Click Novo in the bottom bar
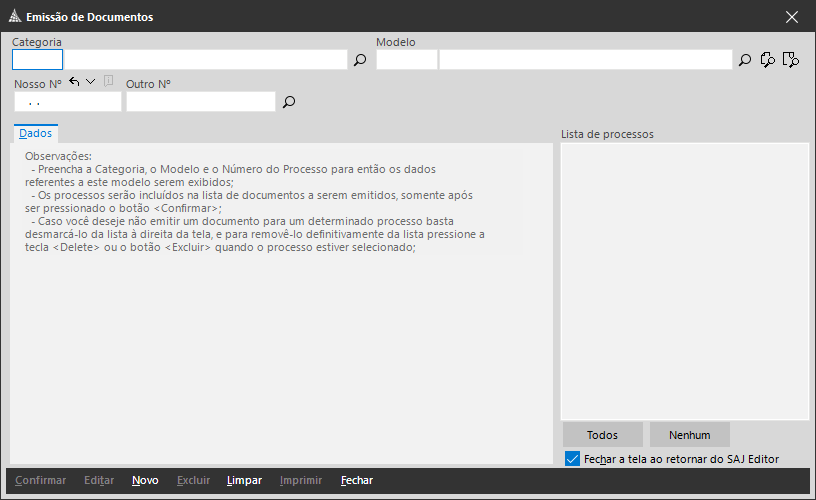The height and width of the screenshot is (500, 816). (x=145, y=481)
